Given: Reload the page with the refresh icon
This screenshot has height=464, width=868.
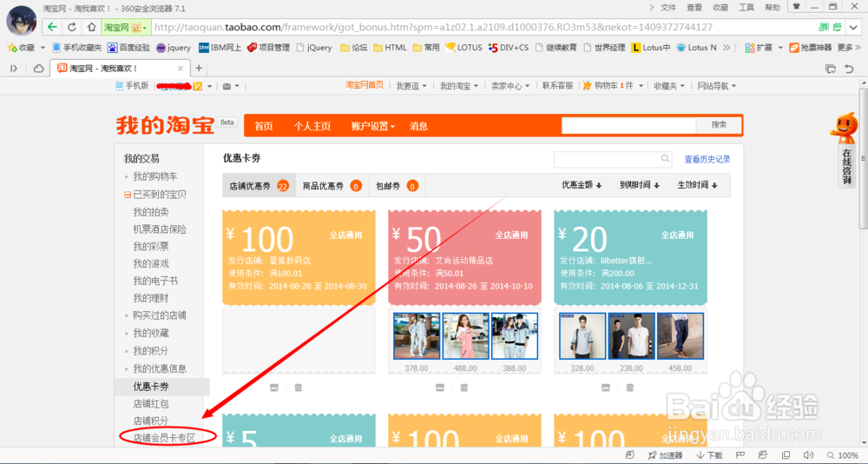Looking at the screenshot, I should [72, 27].
